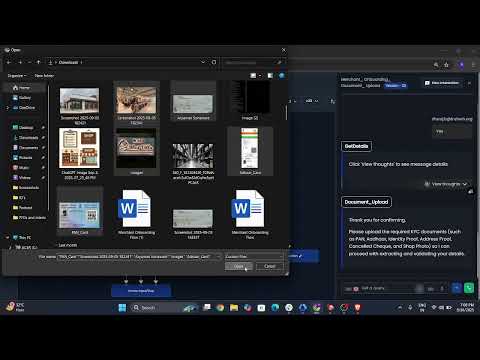480x360 pixels.
Task: Click the Open button in dialog
Action: pos(238,266)
